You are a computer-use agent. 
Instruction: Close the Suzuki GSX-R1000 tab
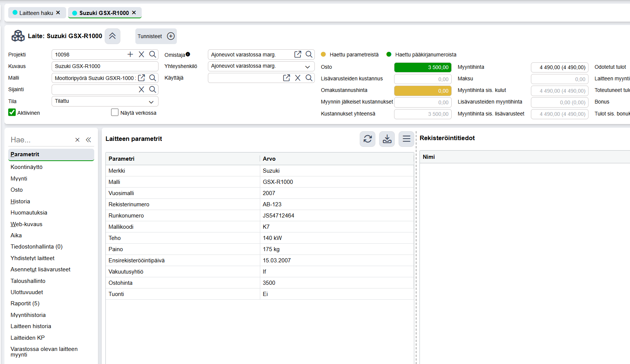(134, 13)
